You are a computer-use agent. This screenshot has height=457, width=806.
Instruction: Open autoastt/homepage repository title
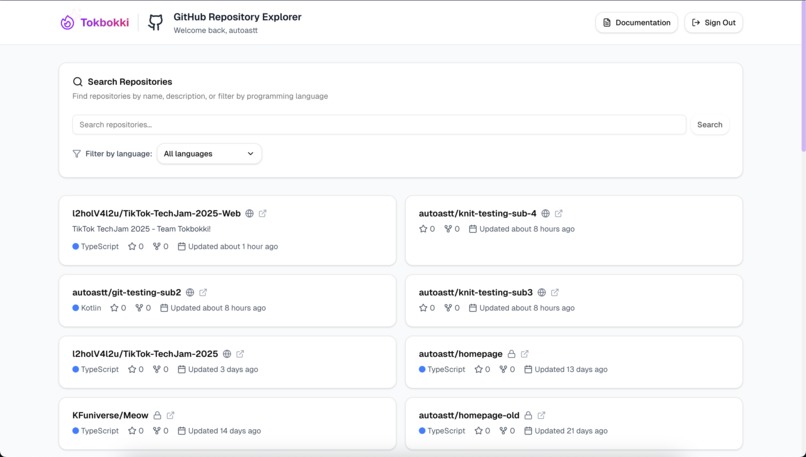pos(461,354)
